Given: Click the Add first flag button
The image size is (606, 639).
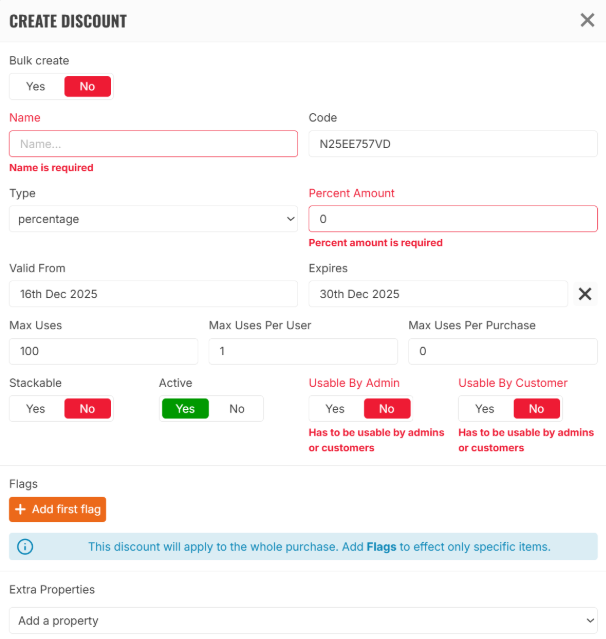Looking at the screenshot, I should pos(57,510).
